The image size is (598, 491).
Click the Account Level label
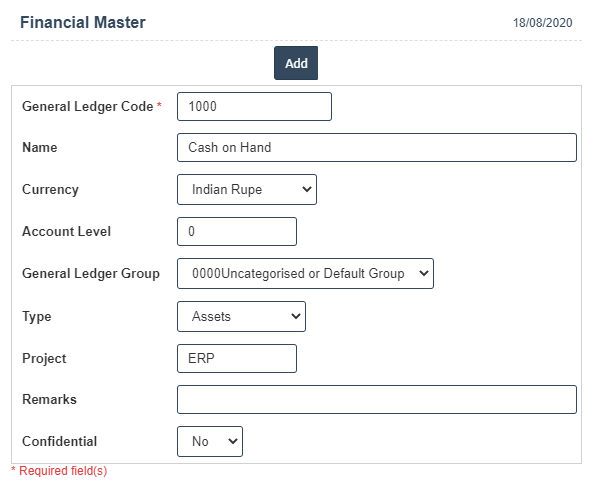66,232
